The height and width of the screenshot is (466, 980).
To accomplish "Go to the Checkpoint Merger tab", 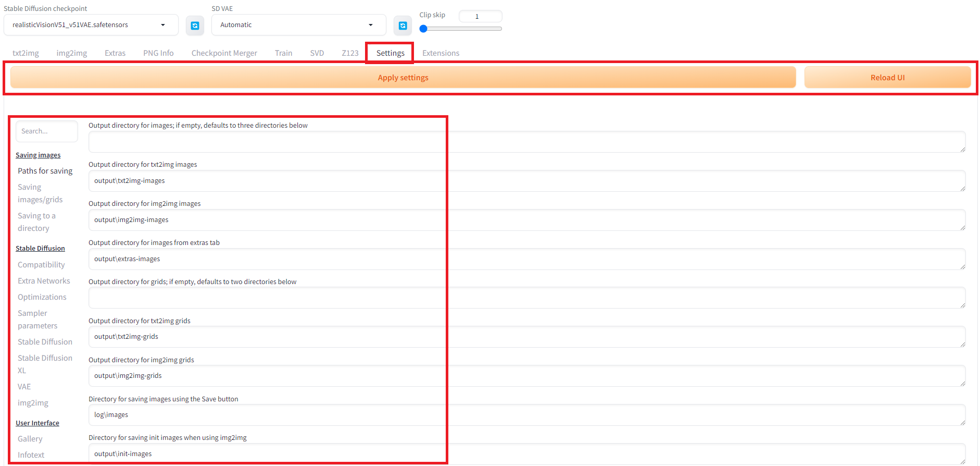I will (224, 53).
